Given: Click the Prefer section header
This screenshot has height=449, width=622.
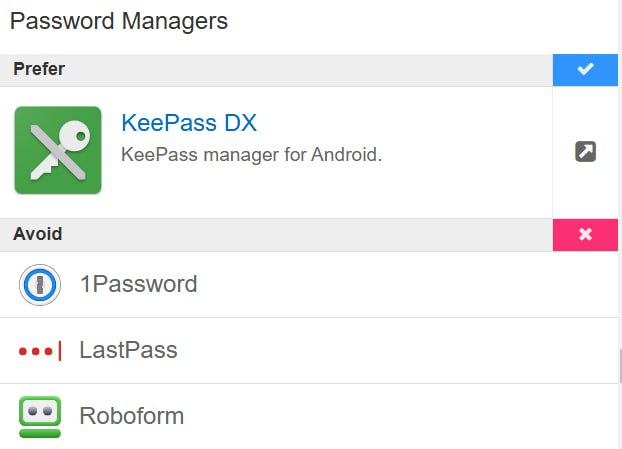Looking at the screenshot, I should pyautogui.click(x=276, y=70).
